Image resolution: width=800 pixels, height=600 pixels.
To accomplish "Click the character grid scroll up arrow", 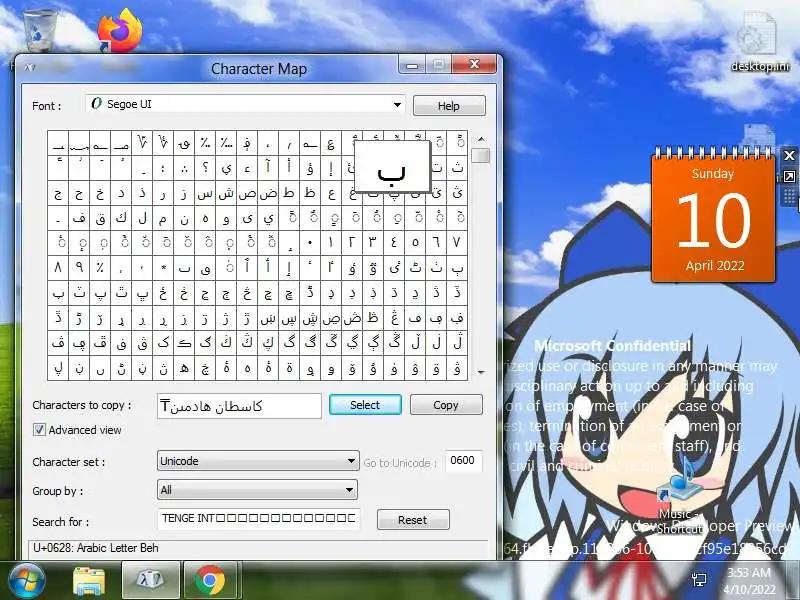I will click(481, 139).
